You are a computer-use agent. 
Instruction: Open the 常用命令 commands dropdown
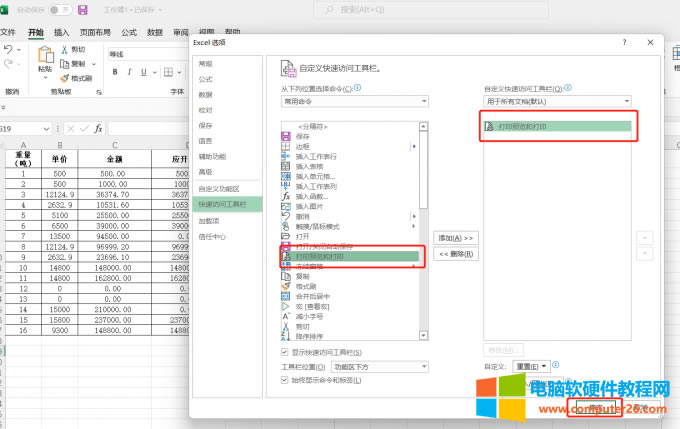354,102
